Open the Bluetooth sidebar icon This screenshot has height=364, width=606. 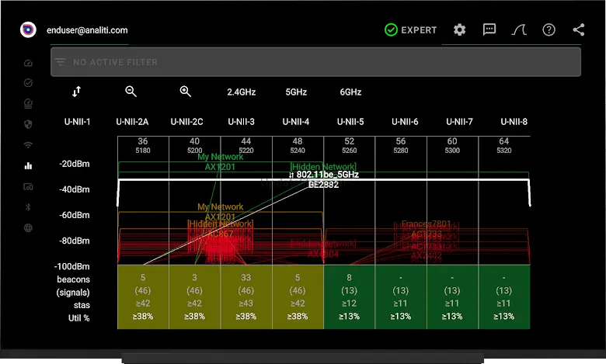pos(28,207)
